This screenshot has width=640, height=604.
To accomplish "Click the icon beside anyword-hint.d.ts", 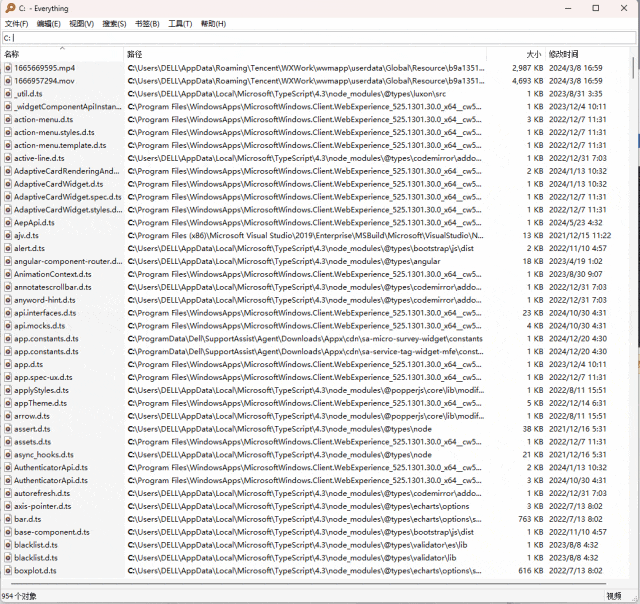I will tap(8, 300).
